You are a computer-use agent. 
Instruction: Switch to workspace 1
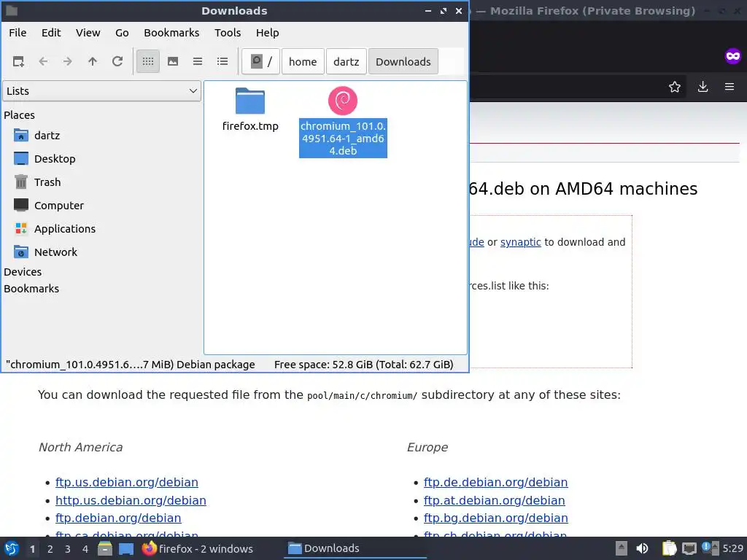[32, 549]
